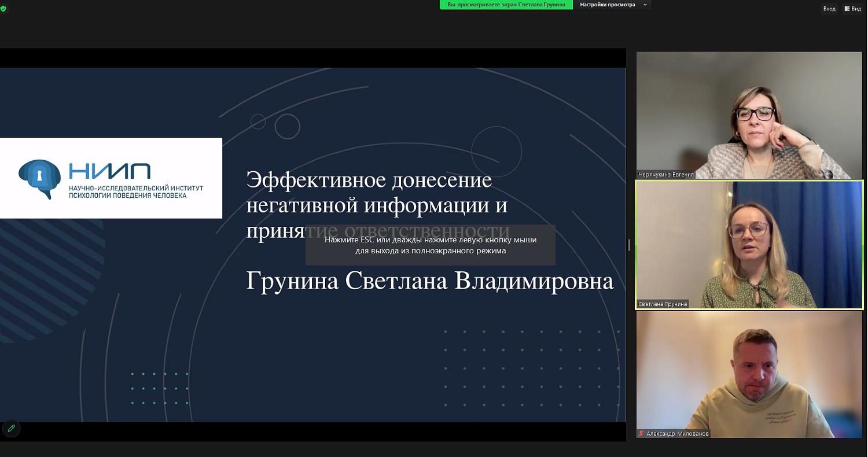Image resolution: width=868 pixels, height=457 pixels.
Task: Click the Вход button
Action: pyautogui.click(x=829, y=9)
